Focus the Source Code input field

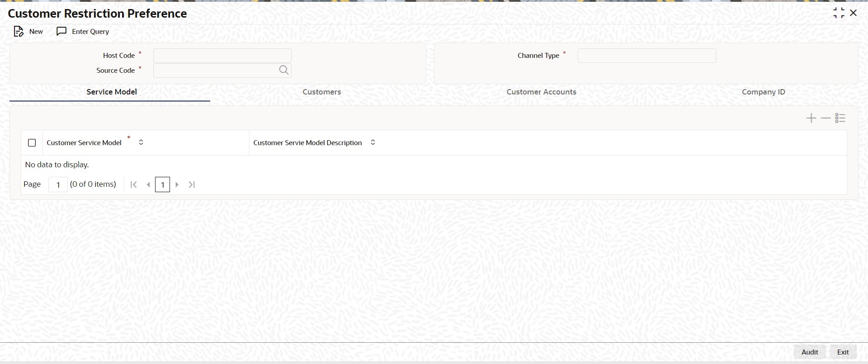pyautogui.click(x=222, y=71)
